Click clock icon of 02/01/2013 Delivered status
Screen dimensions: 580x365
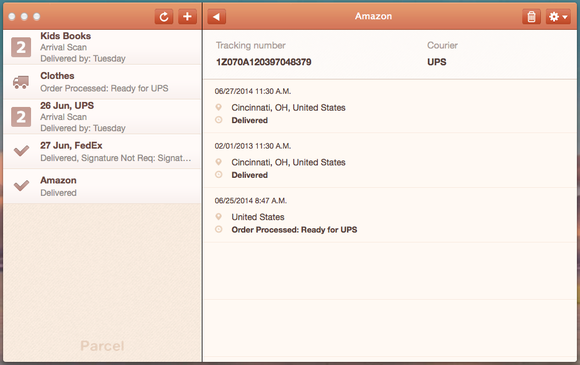(x=219, y=175)
